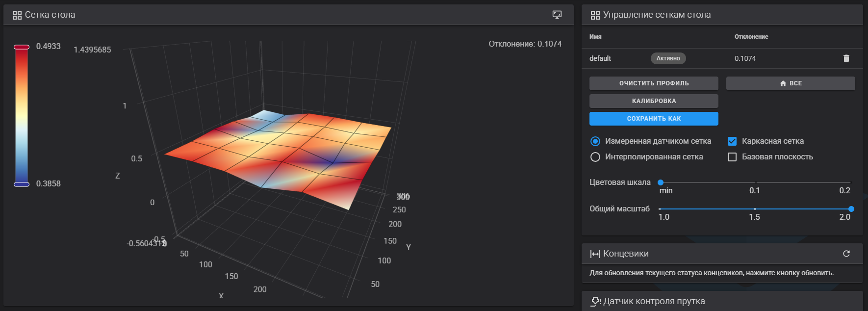The image size is (868, 311).
Task: Click the grid icon beside Управление сеткам стола
Action: pos(595,15)
